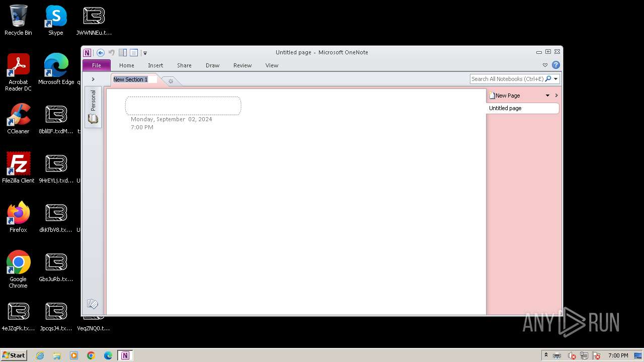
Task: Switch to the Share ribbon tab
Action: tap(184, 65)
